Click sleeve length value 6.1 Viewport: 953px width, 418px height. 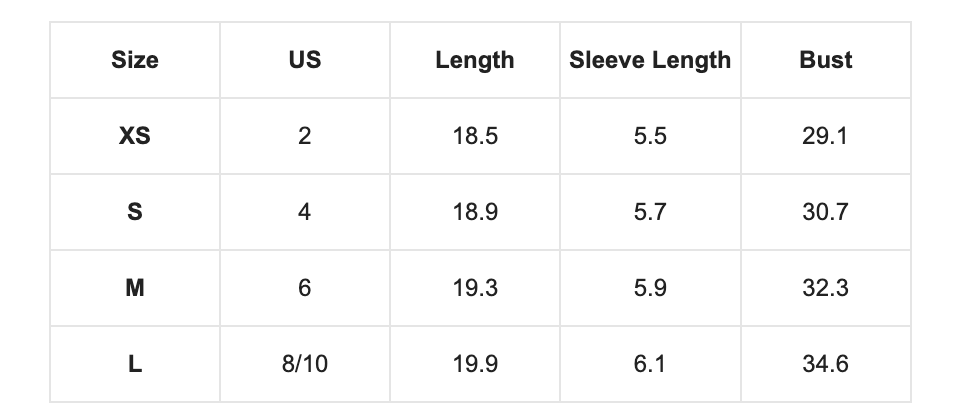coord(650,364)
